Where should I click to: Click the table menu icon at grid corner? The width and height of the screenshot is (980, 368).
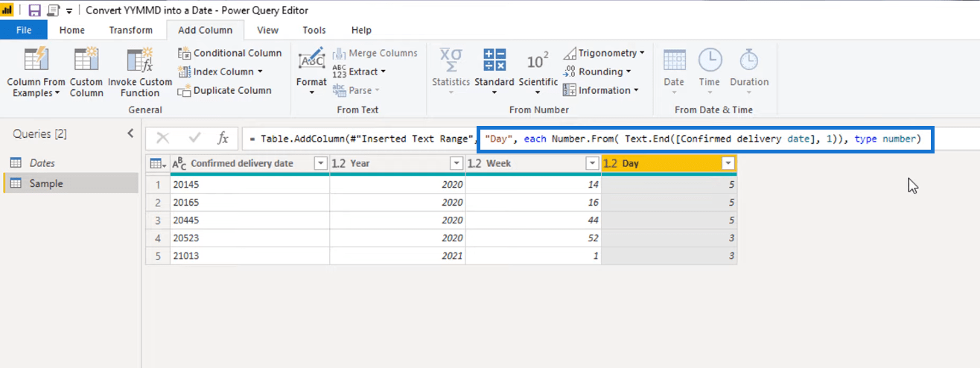(x=157, y=163)
